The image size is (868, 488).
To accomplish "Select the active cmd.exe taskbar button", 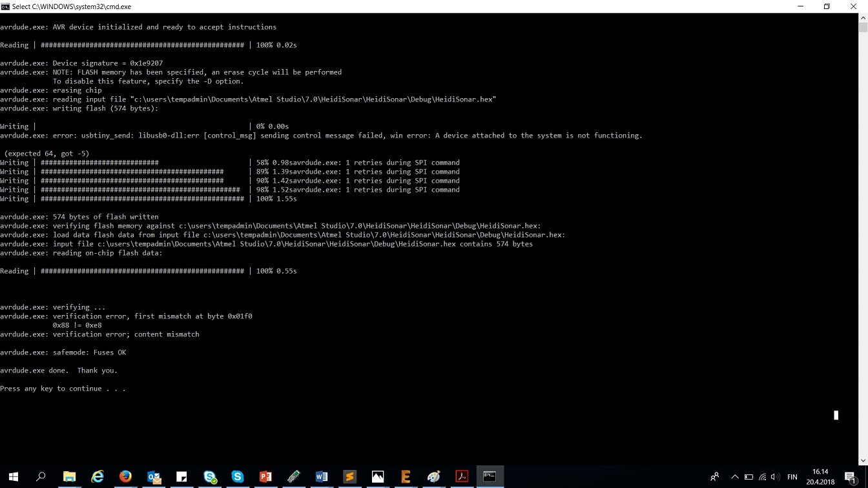I will click(x=490, y=477).
